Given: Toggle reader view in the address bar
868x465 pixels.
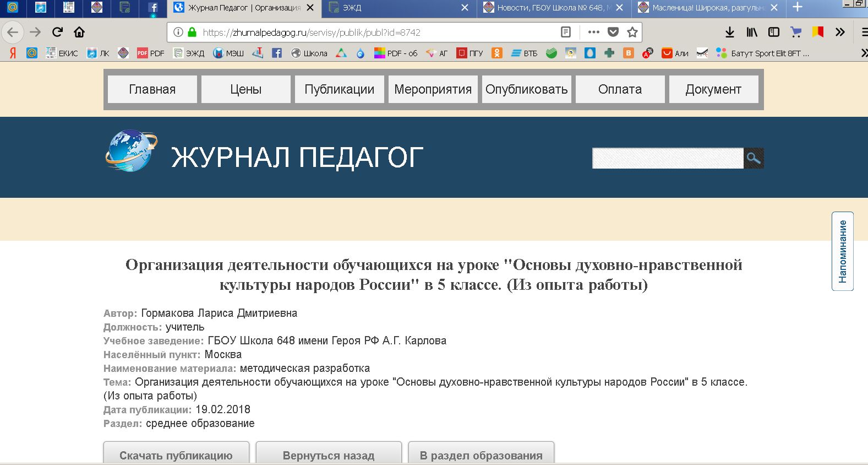Looking at the screenshot, I should [566, 32].
